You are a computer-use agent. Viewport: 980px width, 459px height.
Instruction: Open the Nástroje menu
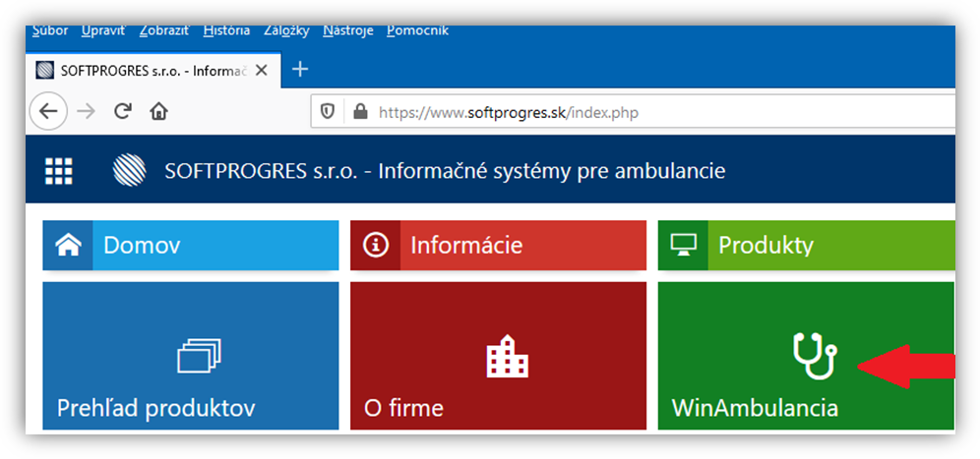(348, 30)
